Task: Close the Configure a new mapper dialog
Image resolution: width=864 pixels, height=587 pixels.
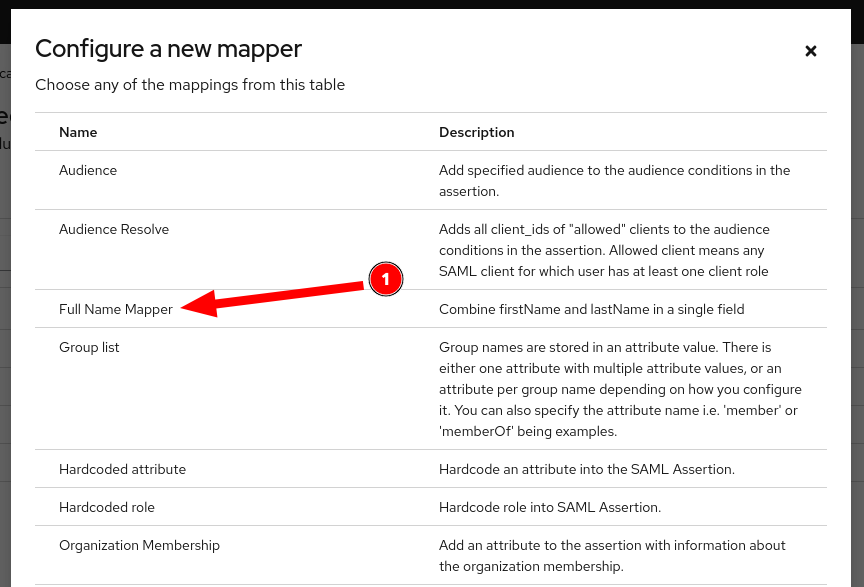Action: (x=811, y=51)
